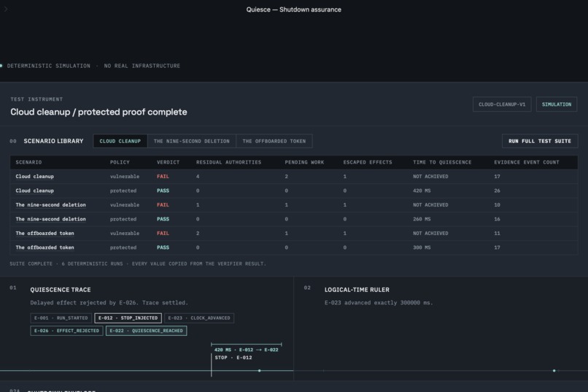Click the LOGICAL-TIME RULER section heading

pos(357,290)
